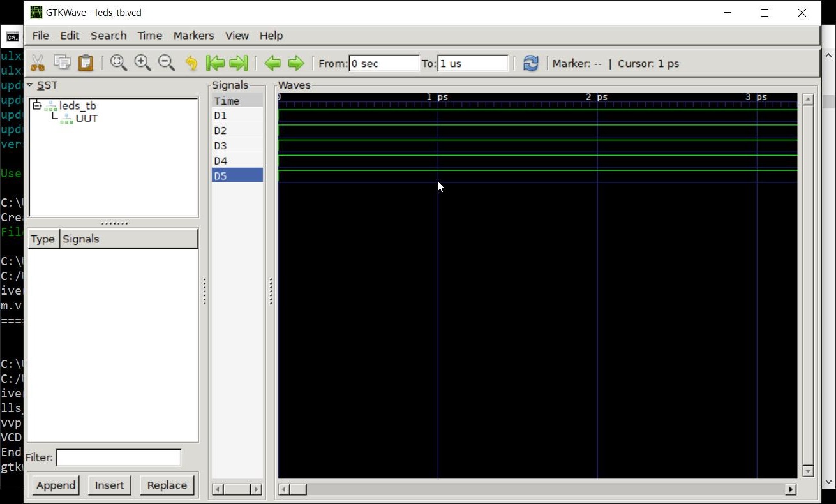Viewport: 836px width, 504px height.
Task: Click the Insert button
Action: tap(109, 485)
